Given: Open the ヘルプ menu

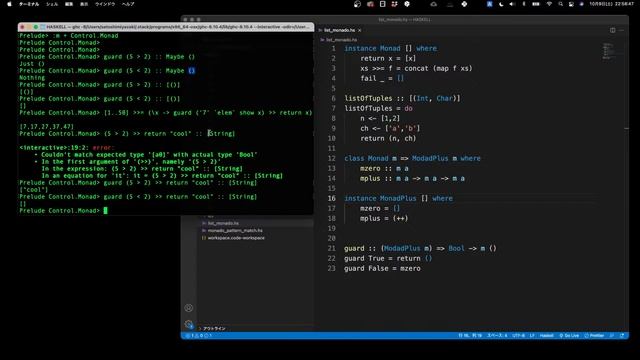Looking at the screenshot, I should pos(128,4).
